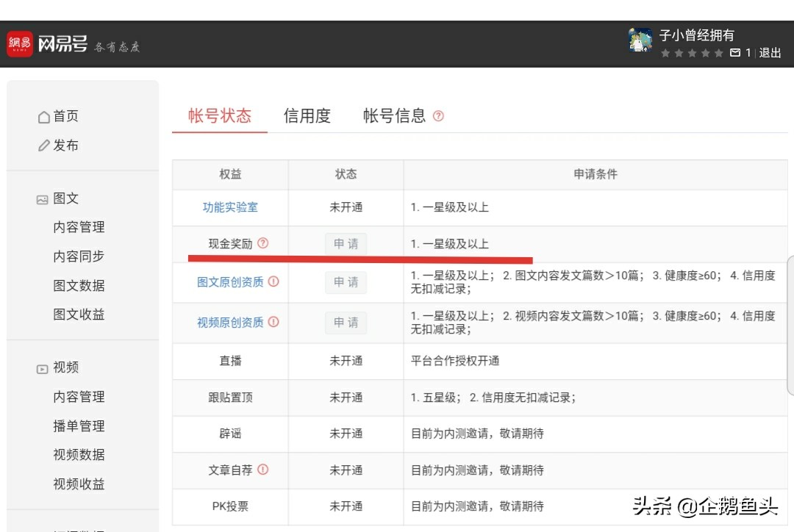Click the info icon beside 图文原创资质
This screenshot has width=794, height=532.
pyautogui.click(x=273, y=280)
